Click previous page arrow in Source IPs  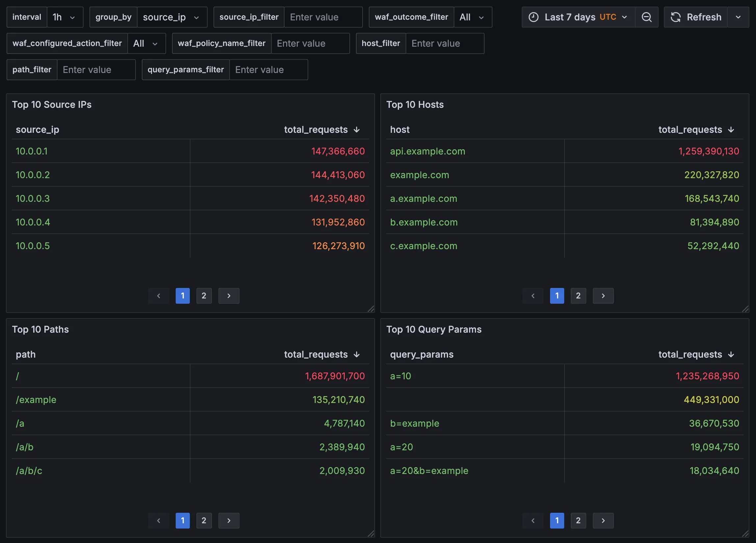(159, 296)
